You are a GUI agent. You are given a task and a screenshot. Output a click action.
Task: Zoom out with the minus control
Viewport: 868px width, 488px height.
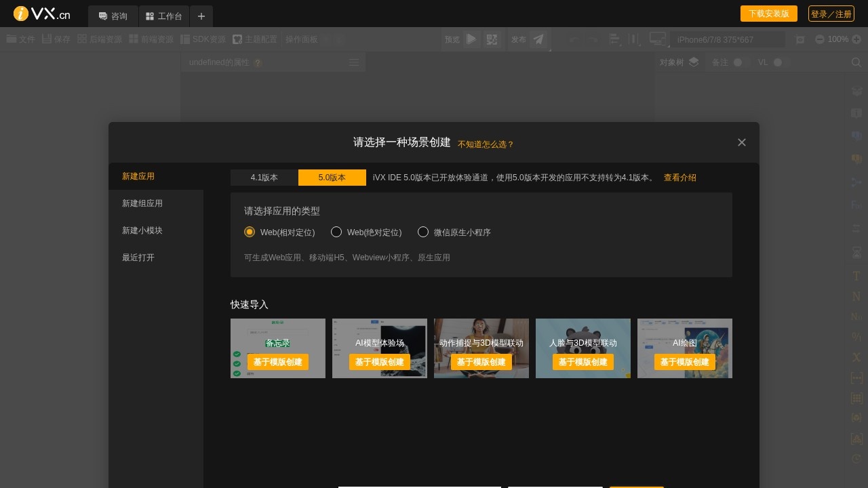820,39
